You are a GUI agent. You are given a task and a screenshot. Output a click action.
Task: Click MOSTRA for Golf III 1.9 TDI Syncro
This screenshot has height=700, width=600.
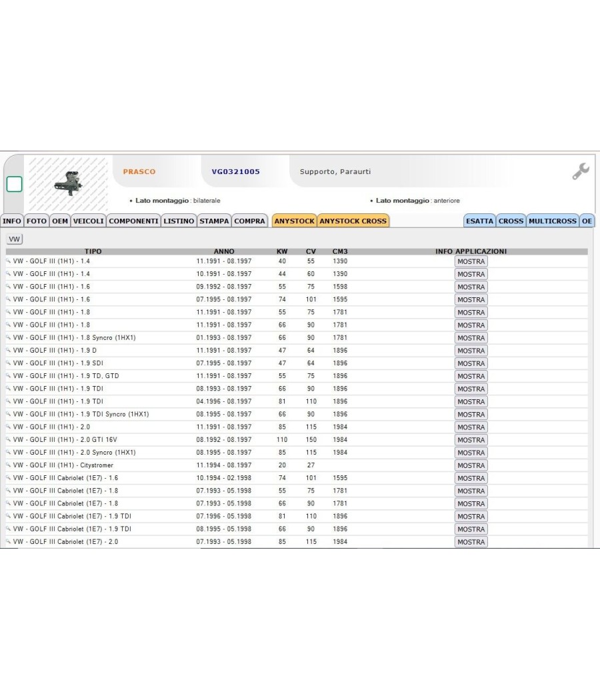pyautogui.click(x=471, y=414)
